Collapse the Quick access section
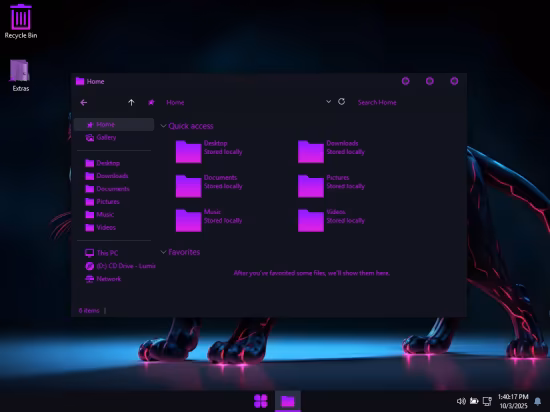550x412 pixels. pyautogui.click(x=163, y=126)
